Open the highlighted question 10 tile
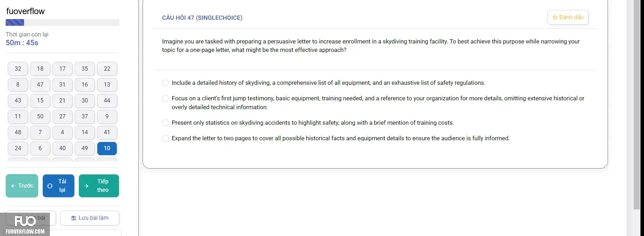Image resolution: width=644 pixels, height=236 pixels. (x=107, y=148)
